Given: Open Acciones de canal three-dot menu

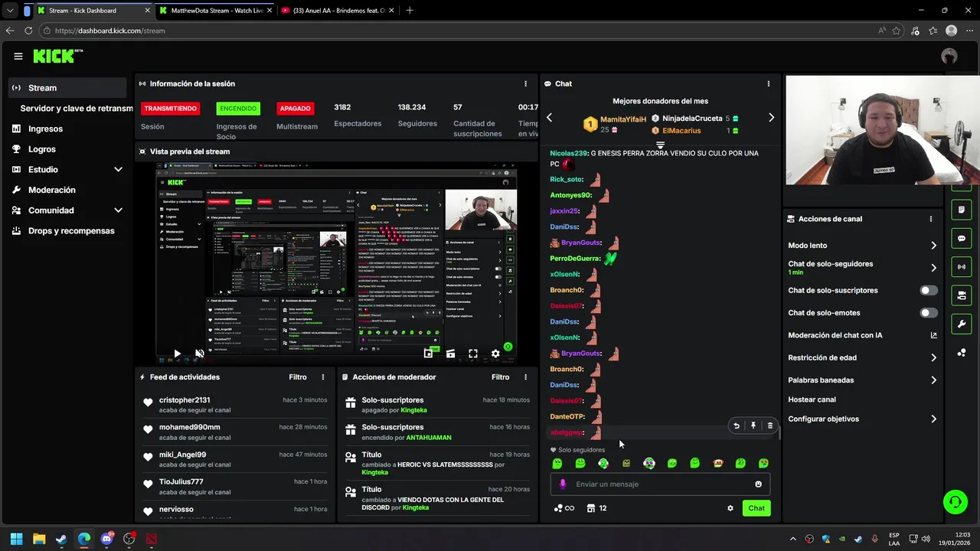Looking at the screenshot, I should point(931,219).
